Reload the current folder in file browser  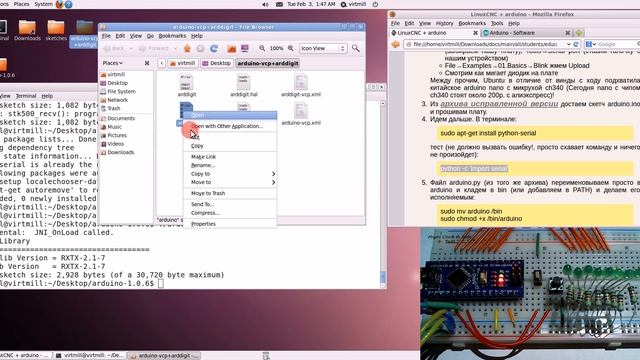214,48
